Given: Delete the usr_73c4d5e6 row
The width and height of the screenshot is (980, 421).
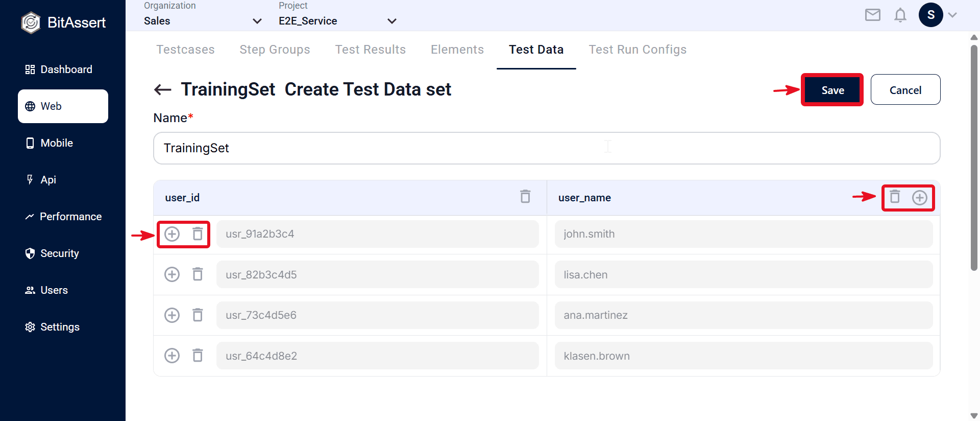Looking at the screenshot, I should coord(198,315).
